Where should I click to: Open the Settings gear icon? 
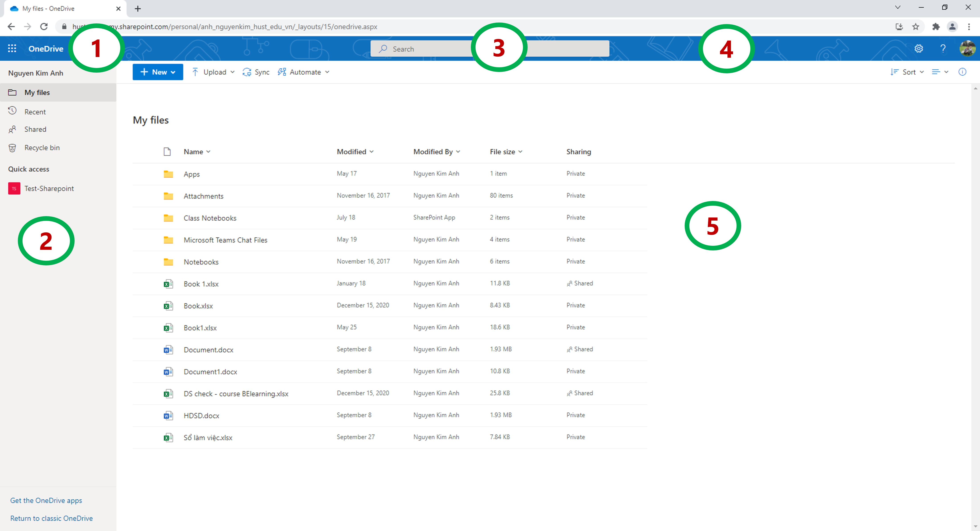[918, 48]
